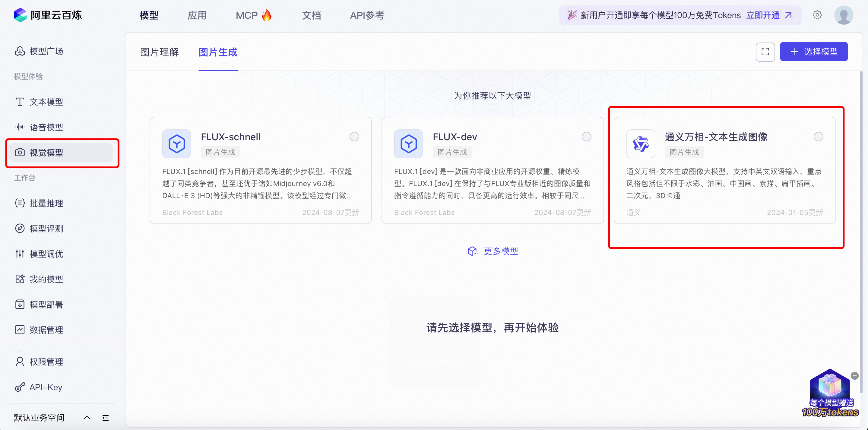This screenshot has width=868, height=430.
Task: Dismiss floating gift promo with minus icon
Action: (854, 376)
